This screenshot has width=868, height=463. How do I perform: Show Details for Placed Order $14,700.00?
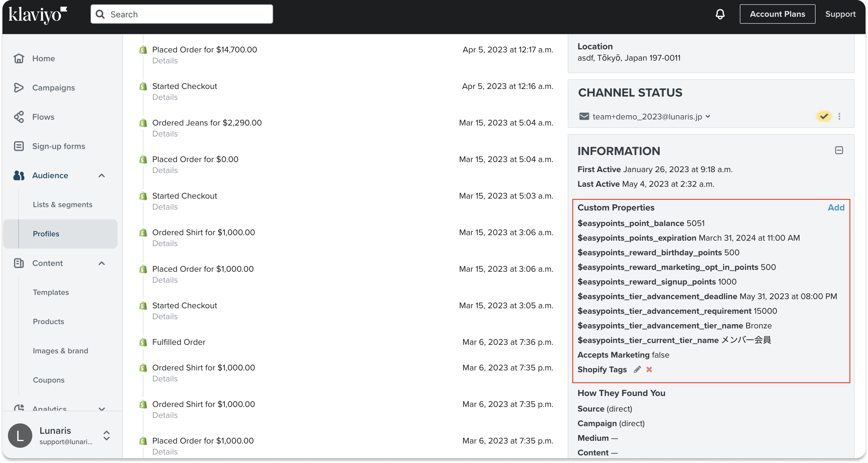(165, 61)
